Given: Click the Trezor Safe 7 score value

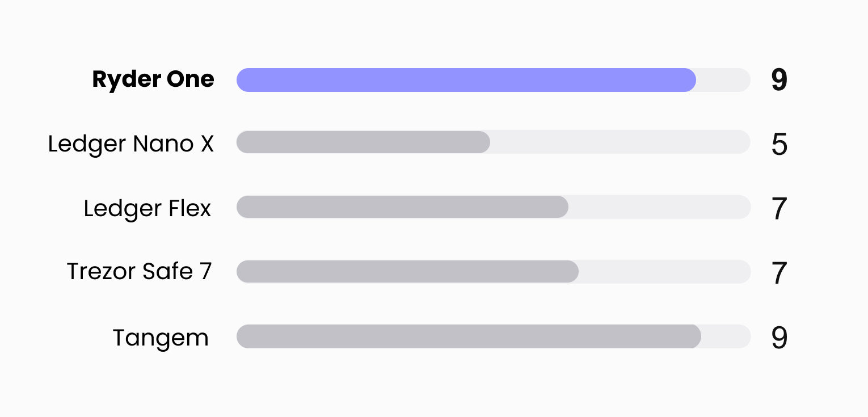Looking at the screenshot, I should coord(779,273).
